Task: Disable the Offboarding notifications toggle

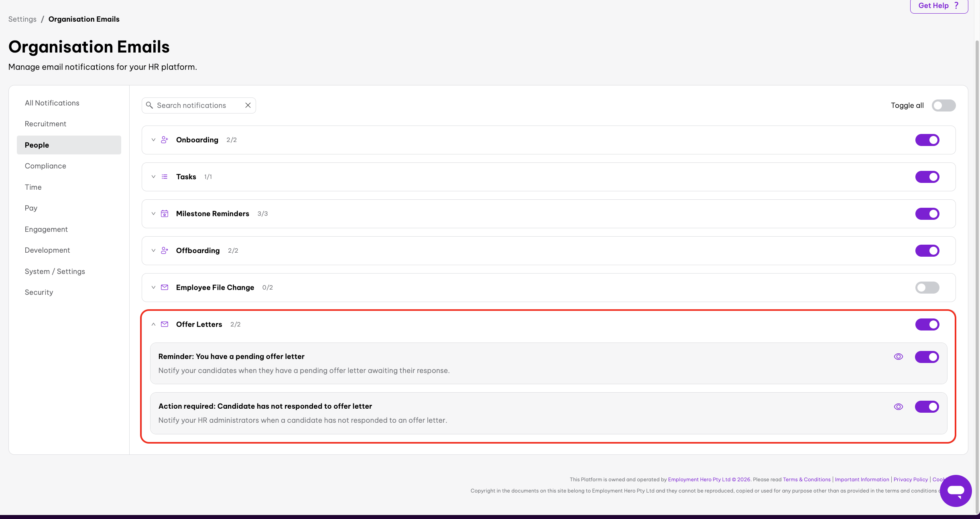Action: pyautogui.click(x=927, y=250)
